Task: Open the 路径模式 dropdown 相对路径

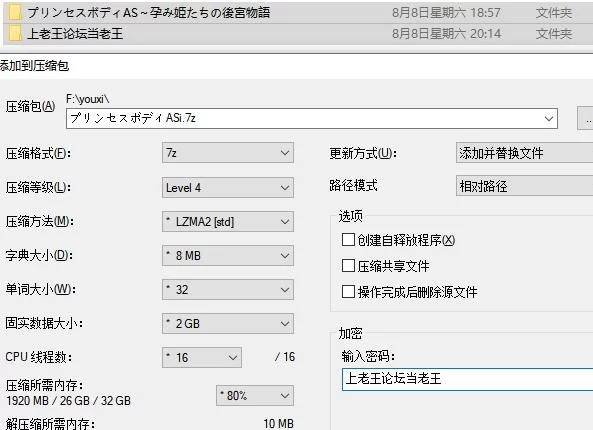Action: point(525,186)
